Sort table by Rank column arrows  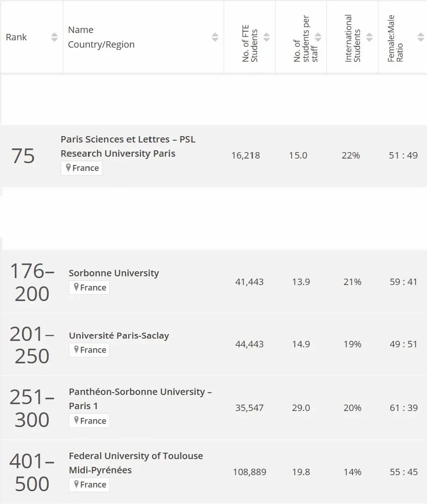point(55,37)
